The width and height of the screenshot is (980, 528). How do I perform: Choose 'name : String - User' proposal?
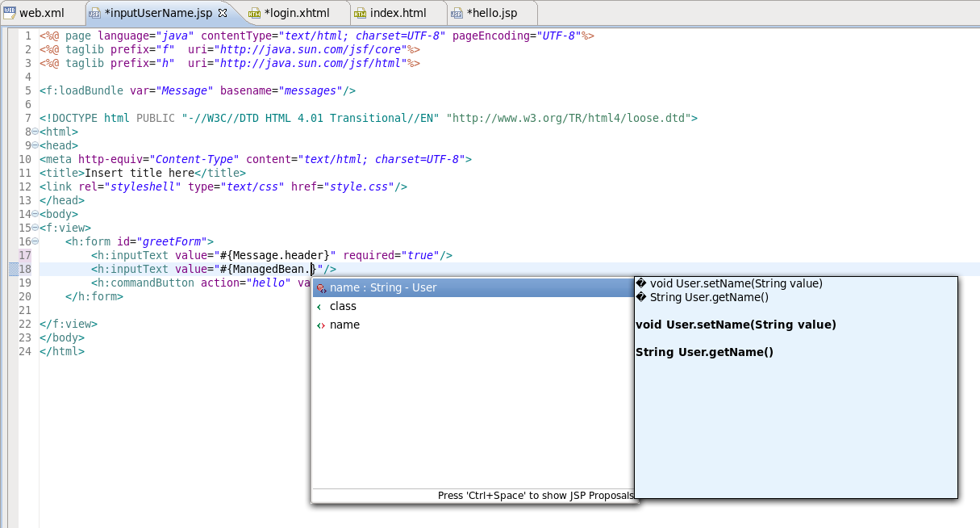click(383, 288)
